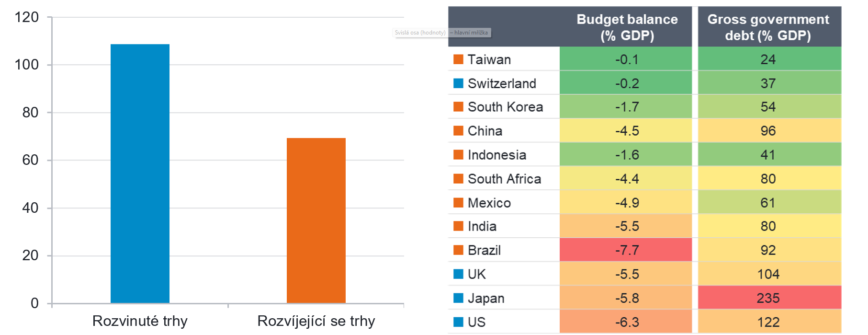Select the blue marker next to Japan

[x=458, y=298]
